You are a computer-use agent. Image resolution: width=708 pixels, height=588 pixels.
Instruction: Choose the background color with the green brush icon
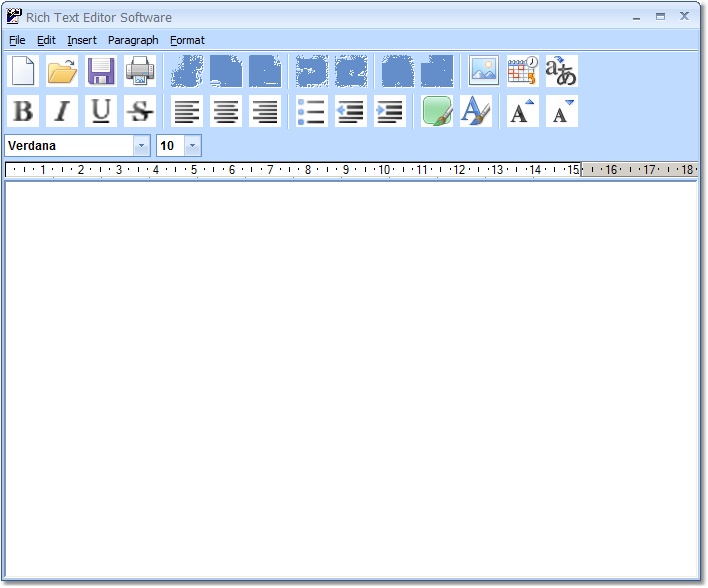click(x=437, y=111)
